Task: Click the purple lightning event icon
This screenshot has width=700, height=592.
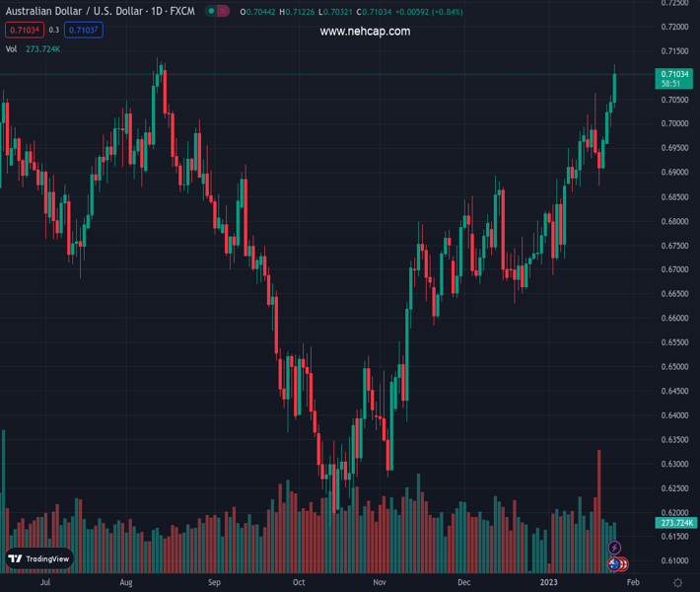Action: pyautogui.click(x=614, y=548)
